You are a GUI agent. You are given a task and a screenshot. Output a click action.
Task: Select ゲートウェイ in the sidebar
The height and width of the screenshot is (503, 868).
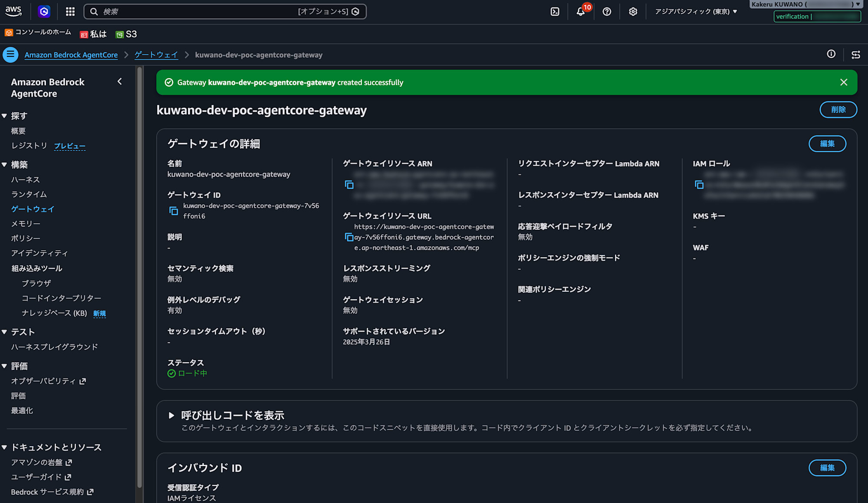tap(33, 209)
